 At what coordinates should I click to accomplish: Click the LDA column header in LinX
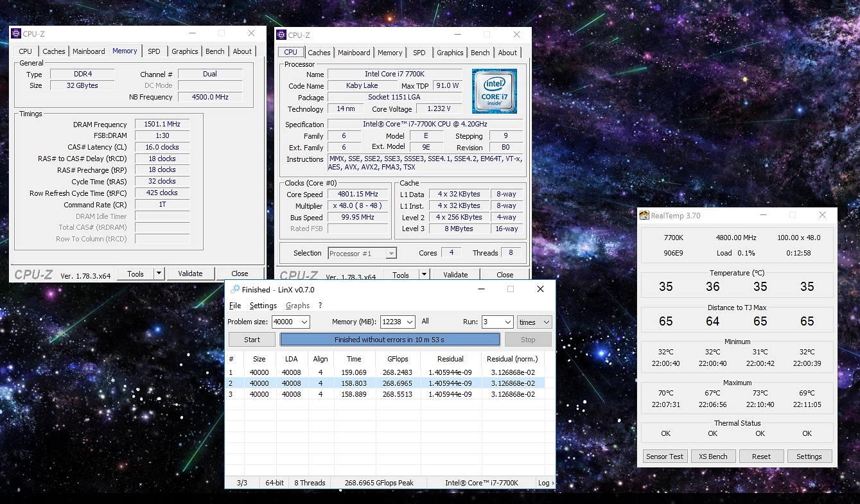[x=291, y=359]
